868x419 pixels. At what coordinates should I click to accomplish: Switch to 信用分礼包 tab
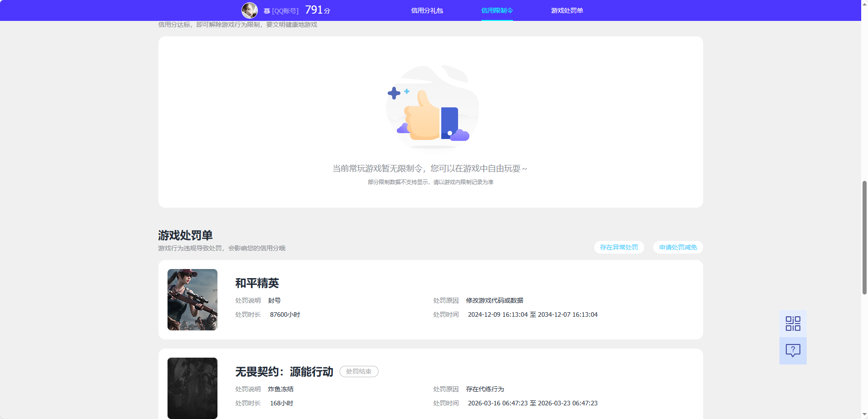click(x=427, y=10)
